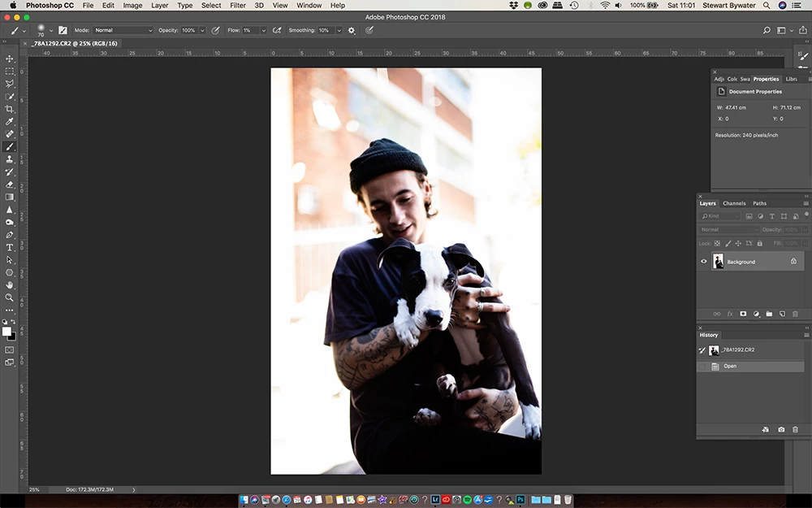This screenshot has width=812, height=508.
Task: Open smoothing options gear
Action: click(x=352, y=30)
